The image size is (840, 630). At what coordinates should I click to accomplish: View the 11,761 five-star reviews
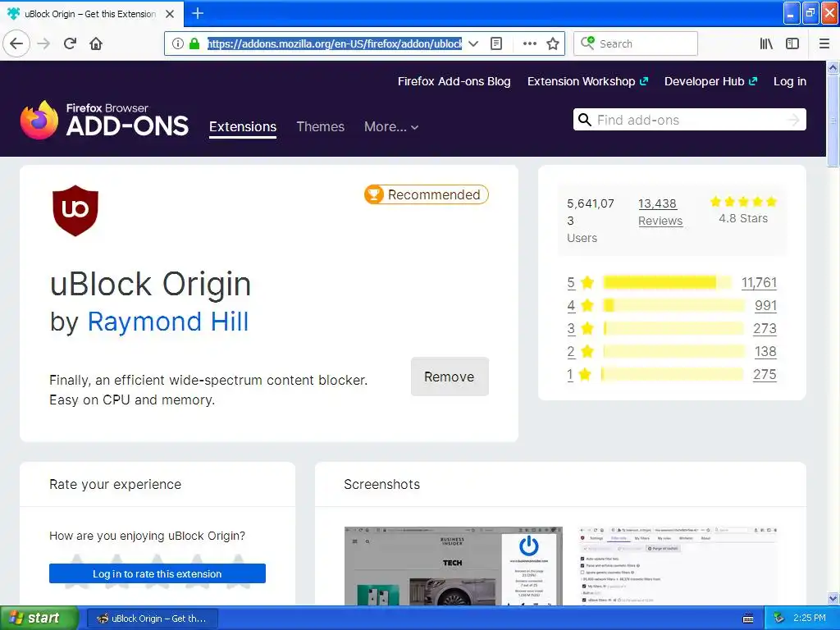[759, 282]
